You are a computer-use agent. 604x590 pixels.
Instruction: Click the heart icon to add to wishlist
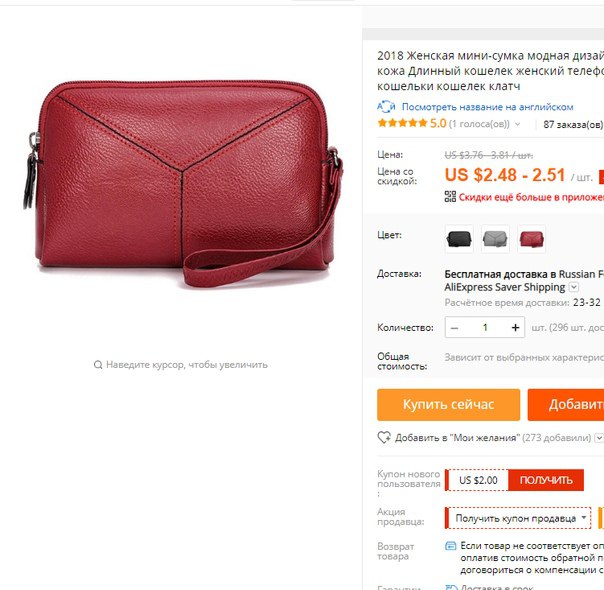(384, 437)
